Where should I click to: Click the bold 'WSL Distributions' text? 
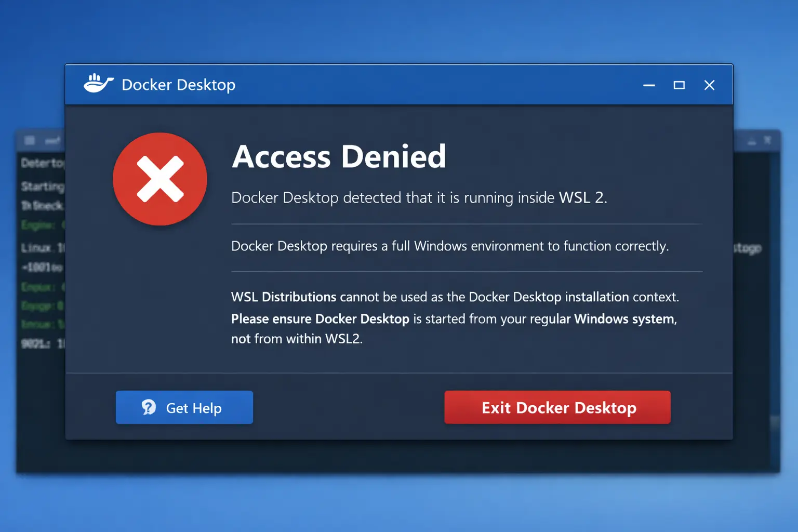[284, 297]
